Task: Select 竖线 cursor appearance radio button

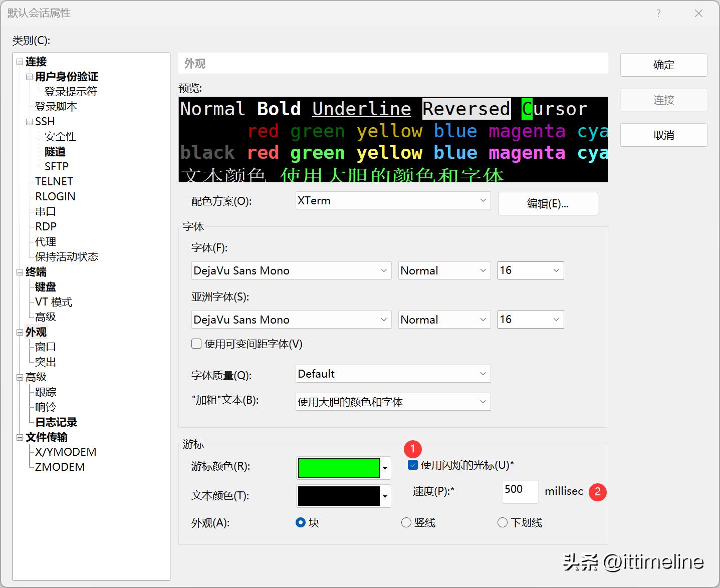Action: click(x=406, y=523)
